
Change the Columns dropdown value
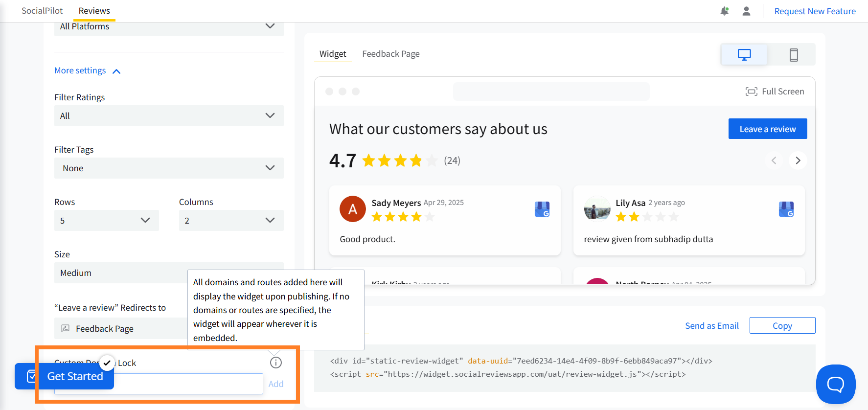click(231, 221)
